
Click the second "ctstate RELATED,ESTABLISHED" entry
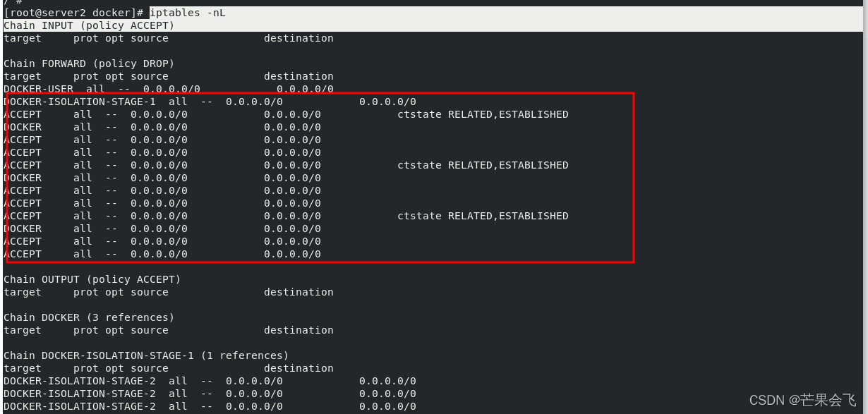point(483,165)
